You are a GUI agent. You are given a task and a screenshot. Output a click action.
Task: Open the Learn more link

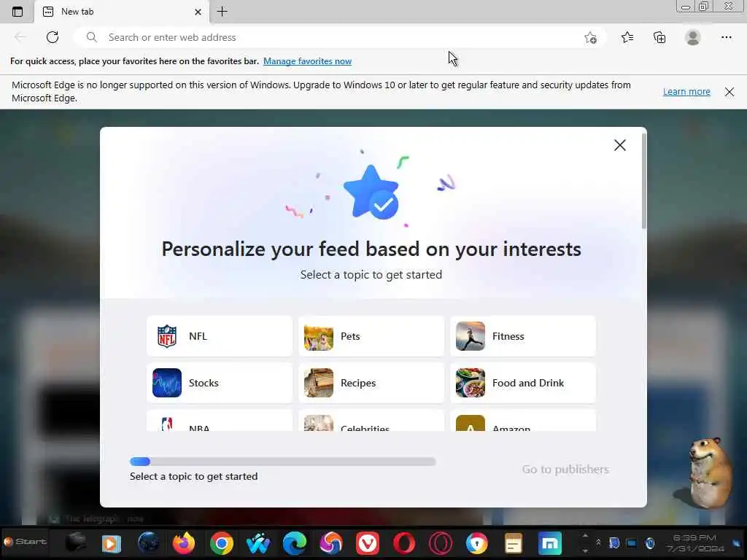[x=686, y=91]
